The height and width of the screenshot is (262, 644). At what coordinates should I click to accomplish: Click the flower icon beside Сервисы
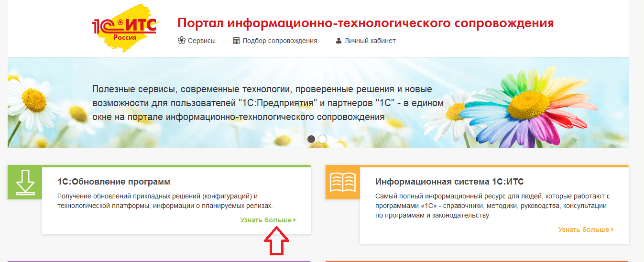(x=181, y=41)
